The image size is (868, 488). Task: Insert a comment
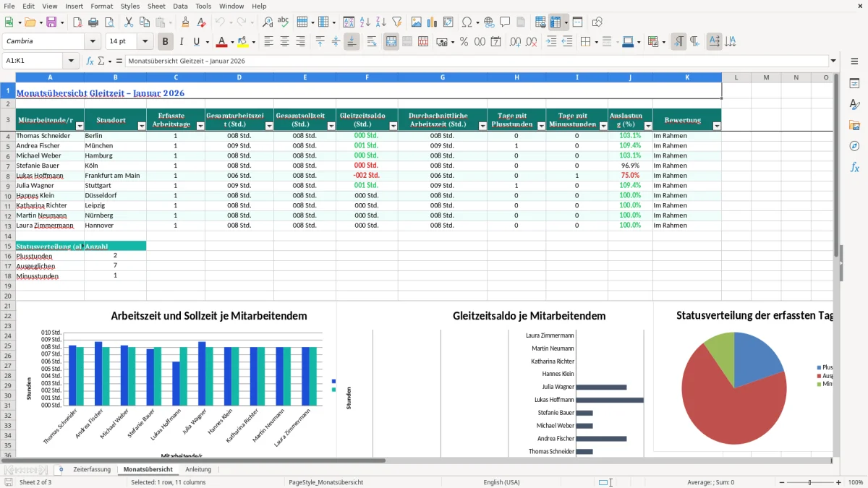tap(505, 22)
